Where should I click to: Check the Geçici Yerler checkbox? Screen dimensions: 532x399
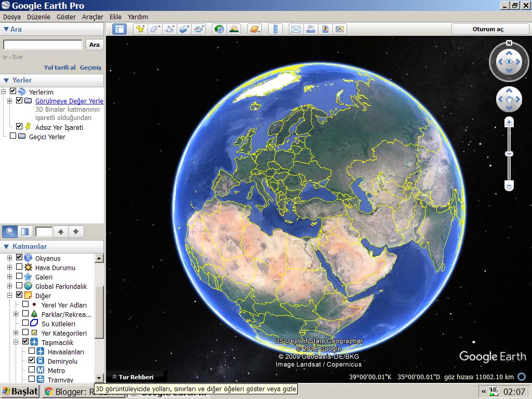pyautogui.click(x=13, y=136)
